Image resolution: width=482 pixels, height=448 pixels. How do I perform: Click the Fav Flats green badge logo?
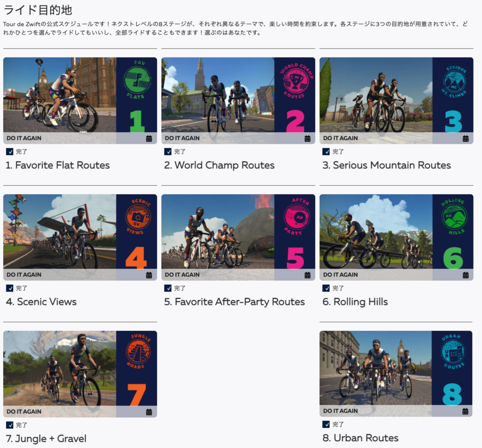(x=137, y=80)
